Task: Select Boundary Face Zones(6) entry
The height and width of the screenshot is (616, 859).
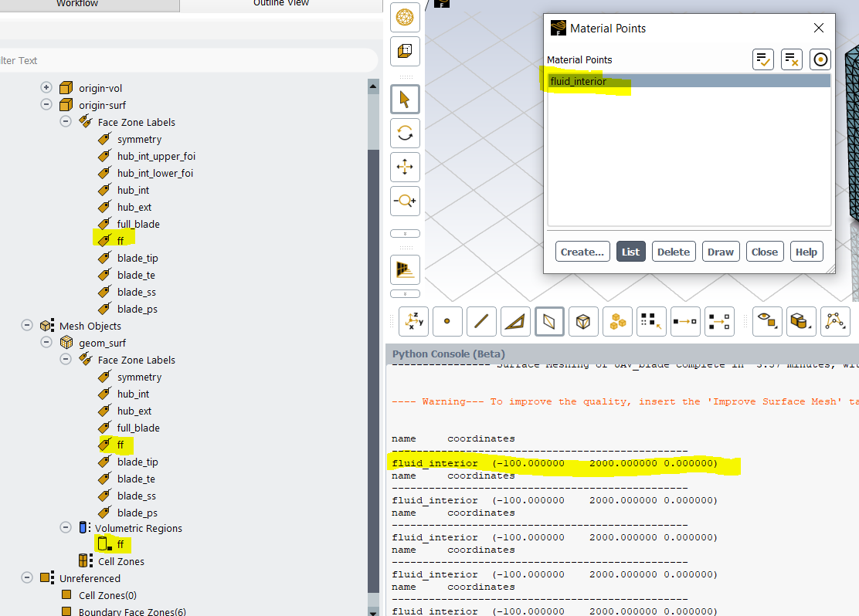Action: tap(132, 611)
